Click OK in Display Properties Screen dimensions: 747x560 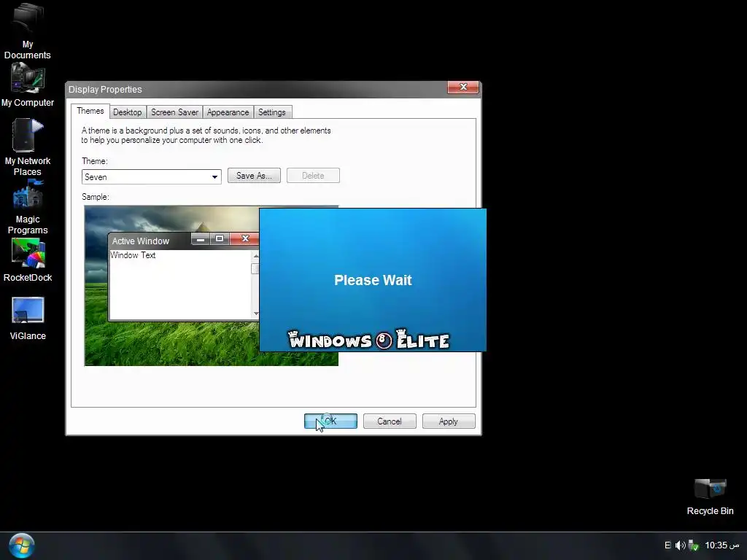[330, 421]
